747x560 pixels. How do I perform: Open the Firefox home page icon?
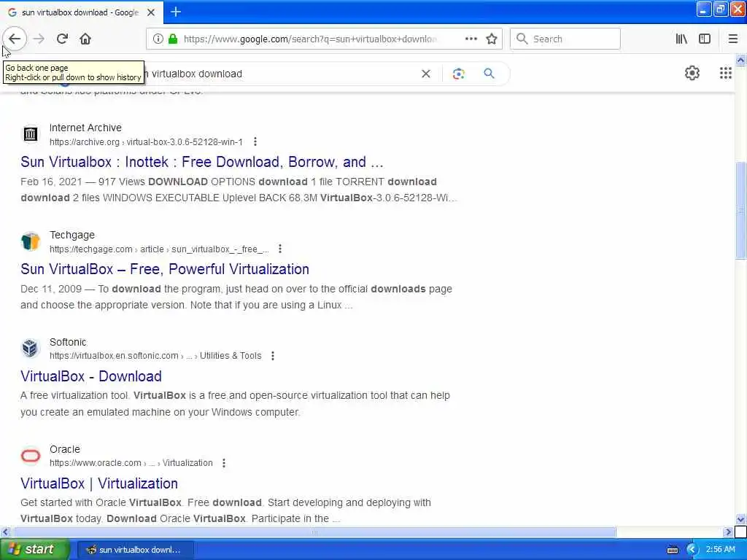click(85, 39)
